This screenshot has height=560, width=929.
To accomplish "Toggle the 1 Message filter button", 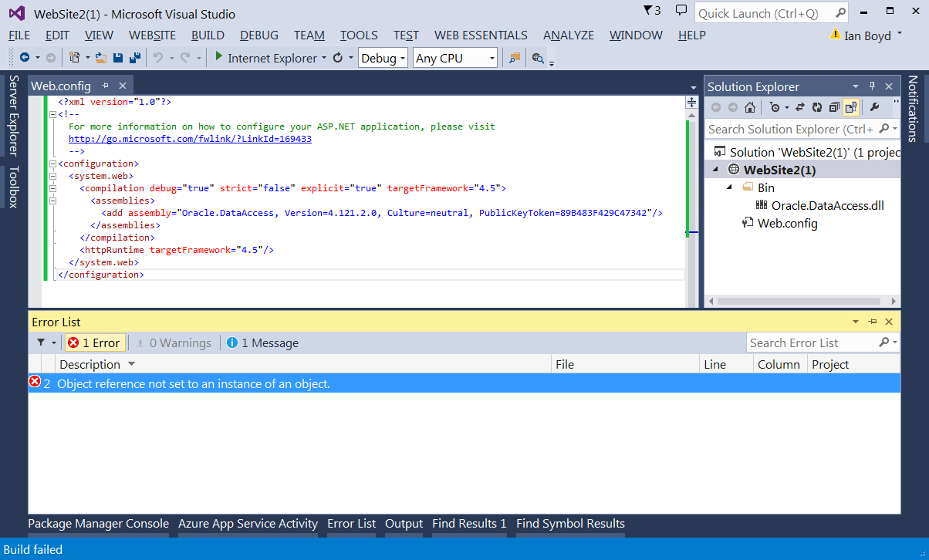I will pyautogui.click(x=263, y=342).
